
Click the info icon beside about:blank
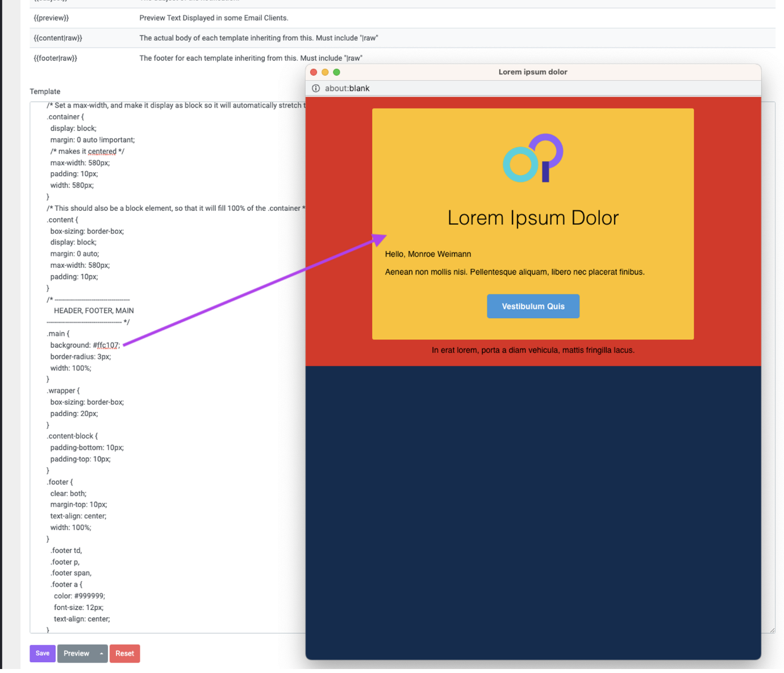click(x=316, y=88)
